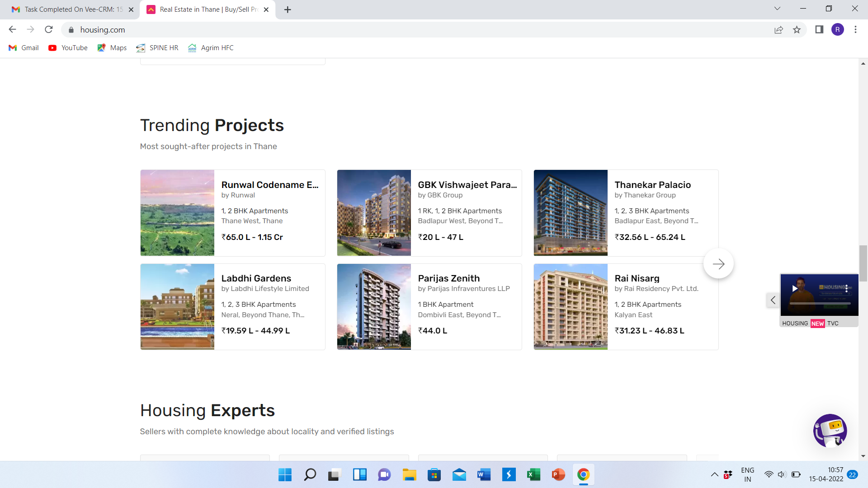
Task: Open the chatbot assistant icon
Action: click(830, 431)
